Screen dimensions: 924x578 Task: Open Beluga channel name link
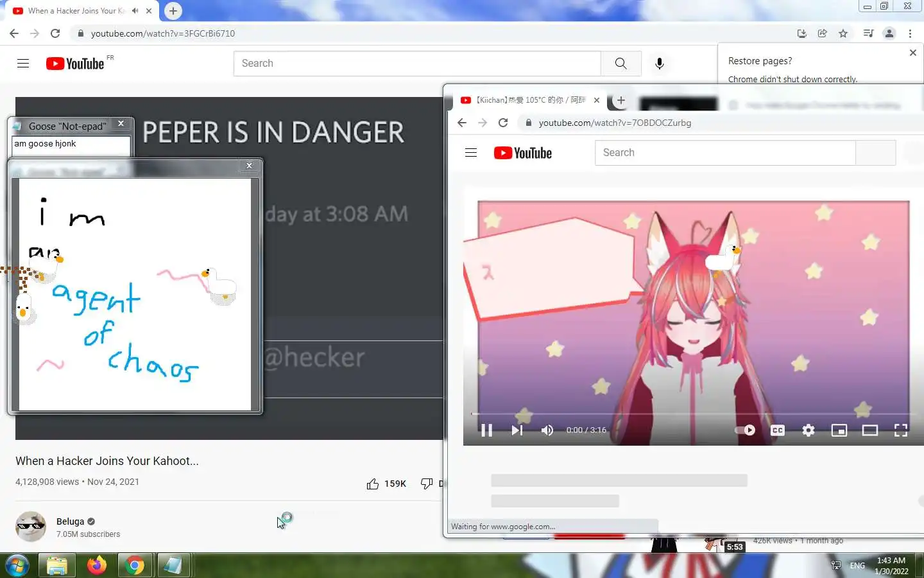point(70,521)
